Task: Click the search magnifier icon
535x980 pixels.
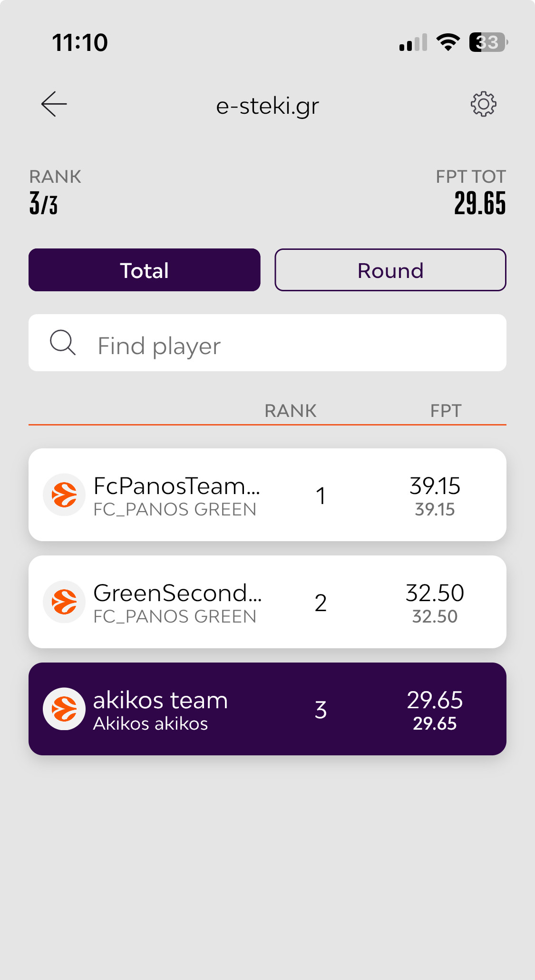Action: tap(63, 343)
